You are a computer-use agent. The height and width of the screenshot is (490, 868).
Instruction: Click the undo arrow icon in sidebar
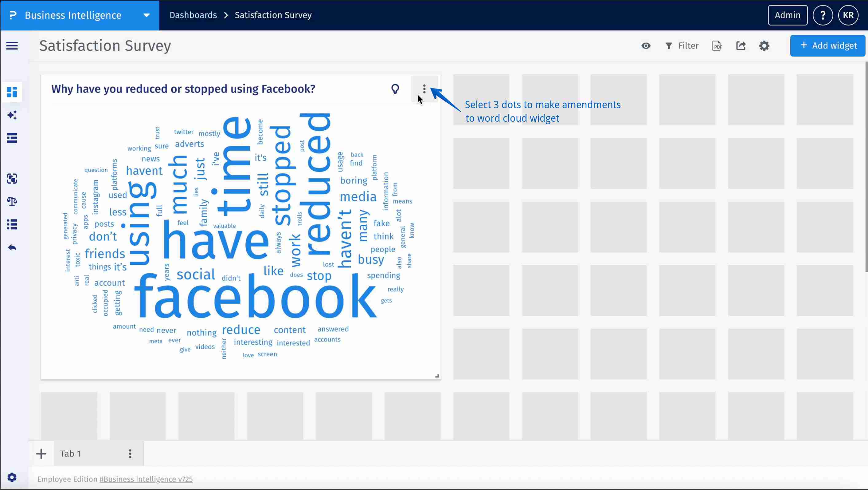(12, 247)
